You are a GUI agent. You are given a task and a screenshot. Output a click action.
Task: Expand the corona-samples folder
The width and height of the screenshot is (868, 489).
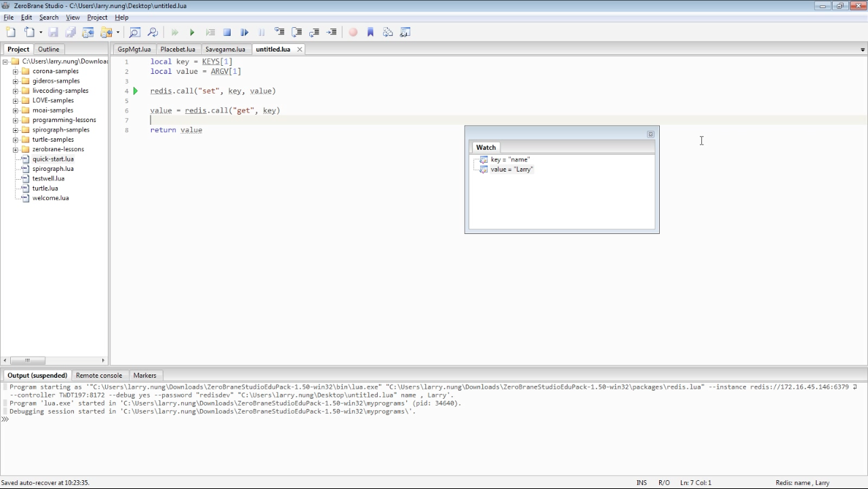pyautogui.click(x=16, y=71)
